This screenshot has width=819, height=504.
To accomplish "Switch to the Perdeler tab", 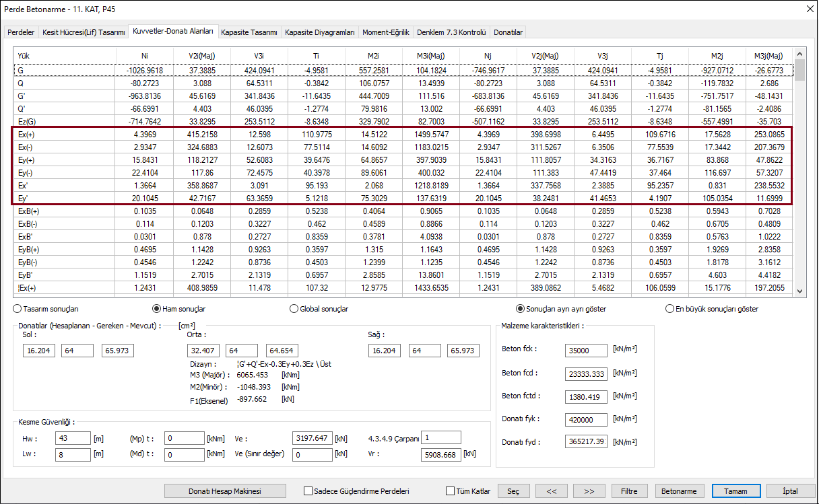I will (x=21, y=32).
